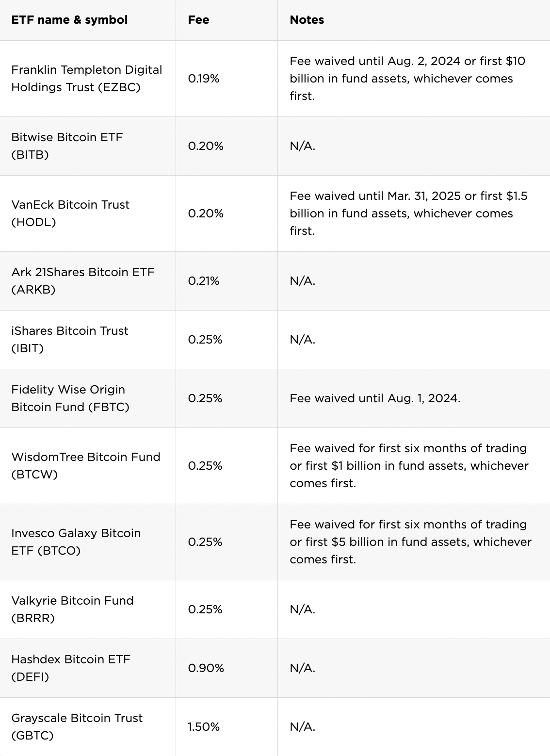Click the 'Fee waived until Aug. 1, 2024' note
This screenshot has height=756, width=550.
point(375,398)
